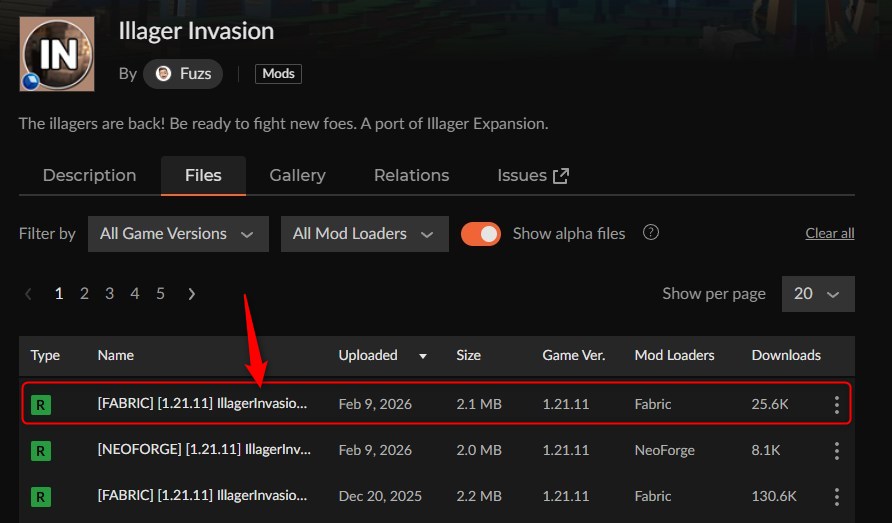This screenshot has height=523, width=892.
Task: Sort by Downloads column header
Action: (786, 355)
